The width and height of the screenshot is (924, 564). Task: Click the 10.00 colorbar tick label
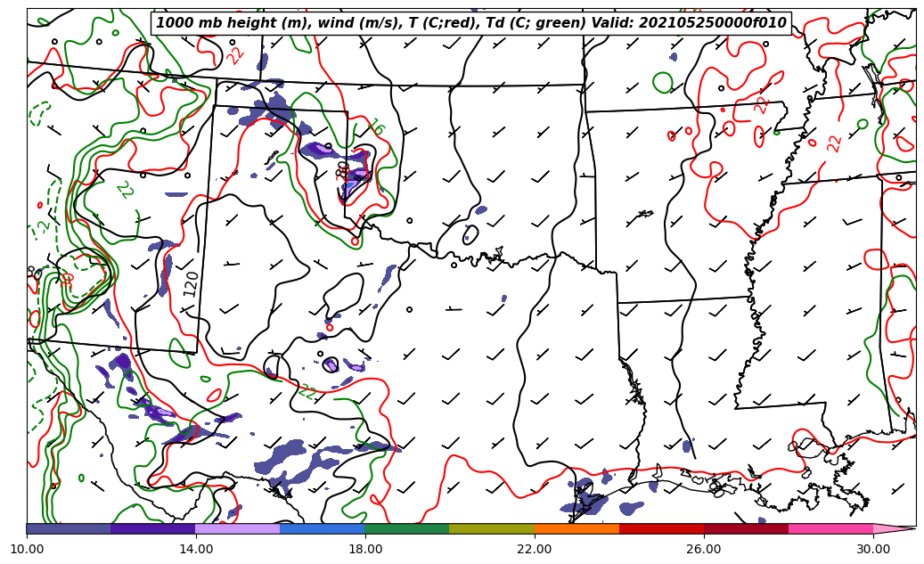(x=27, y=549)
